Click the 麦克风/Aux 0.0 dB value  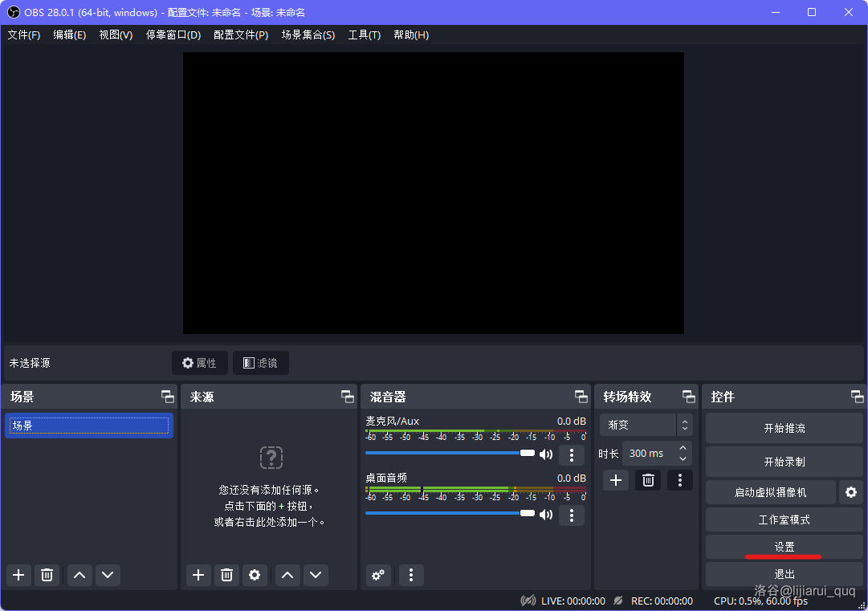point(571,422)
